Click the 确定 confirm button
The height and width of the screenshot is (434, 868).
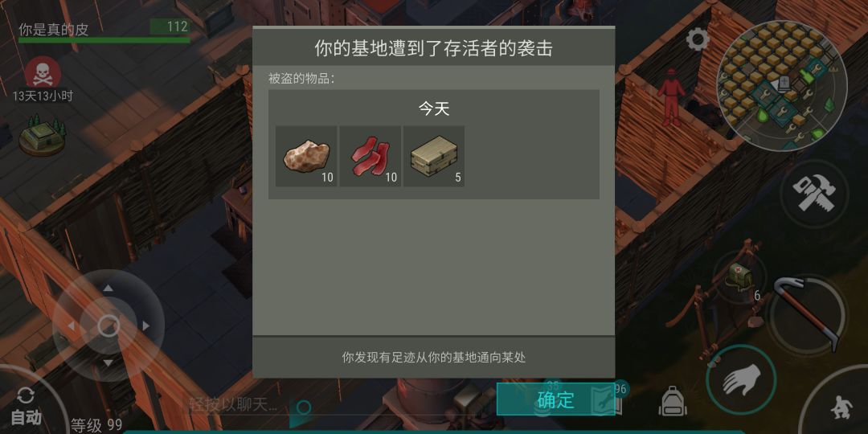[x=556, y=399]
